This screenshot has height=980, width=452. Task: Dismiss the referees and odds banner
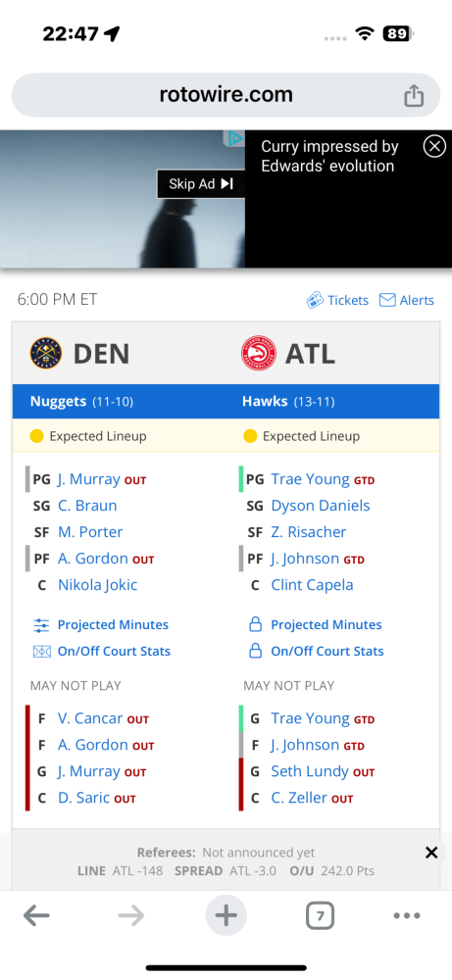(431, 853)
